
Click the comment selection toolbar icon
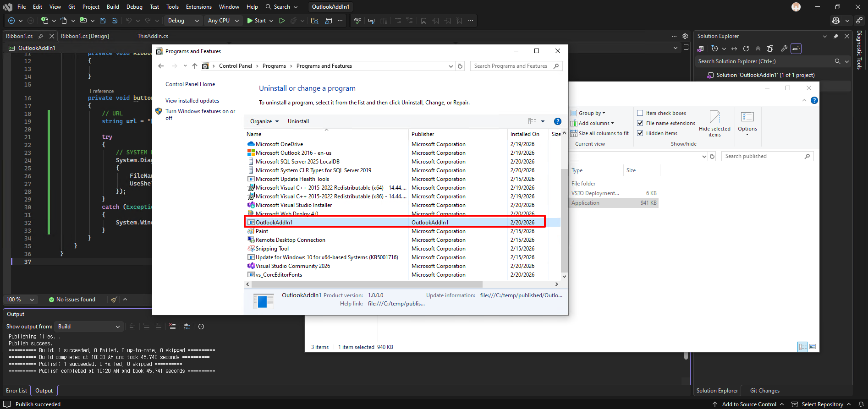click(371, 21)
